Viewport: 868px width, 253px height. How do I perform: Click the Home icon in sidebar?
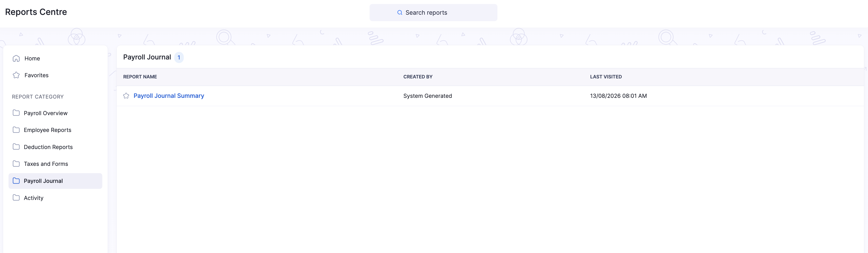[16, 58]
